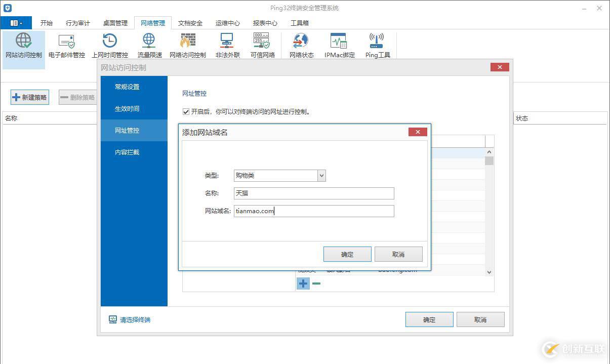The image size is (610, 364).
Task: Confirm adding domain with 确定 button
Action: tap(347, 254)
